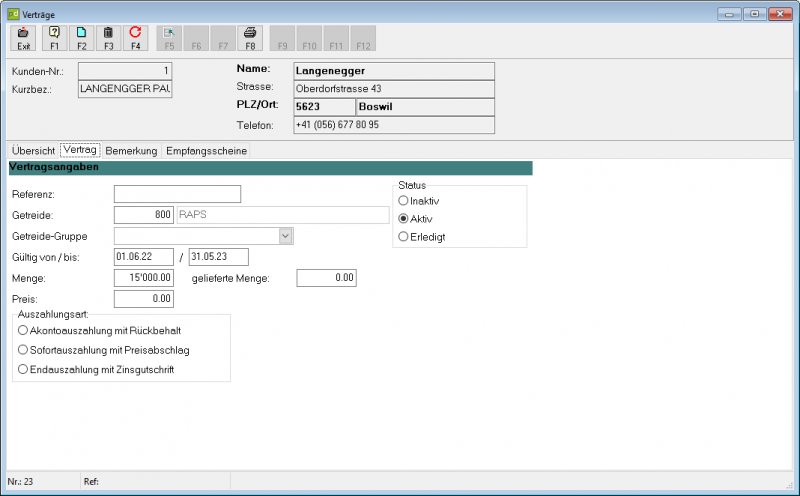The width and height of the screenshot is (800, 496).
Task: Click the greyed F7 toolbar button
Action: [x=223, y=38]
